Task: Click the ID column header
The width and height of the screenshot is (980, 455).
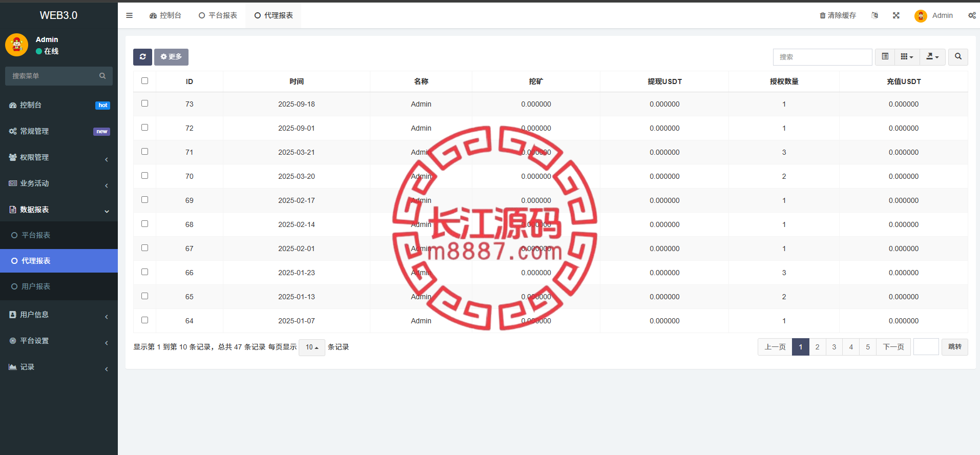Action: tap(190, 81)
